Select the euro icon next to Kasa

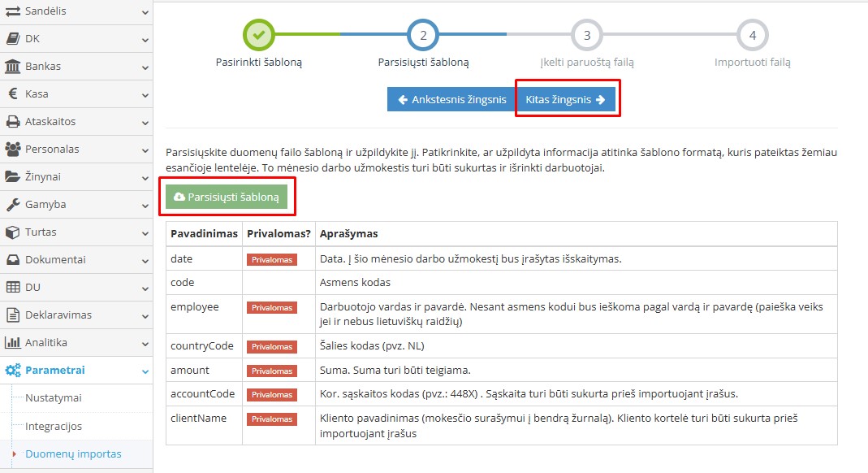(x=13, y=94)
